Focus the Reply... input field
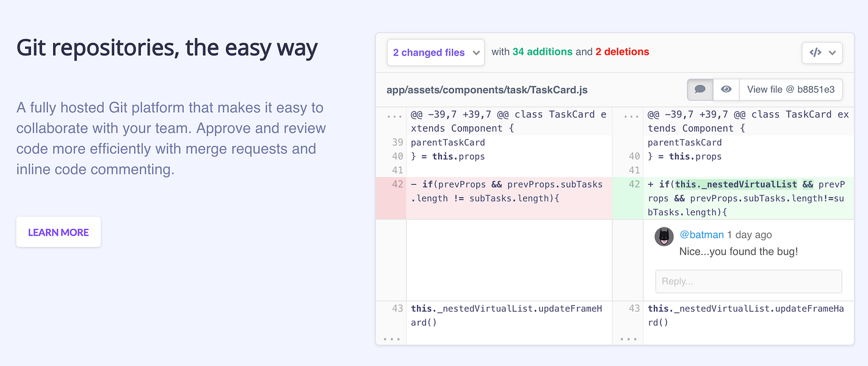This screenshot has height=366, width=868. (x=748, y=281)
